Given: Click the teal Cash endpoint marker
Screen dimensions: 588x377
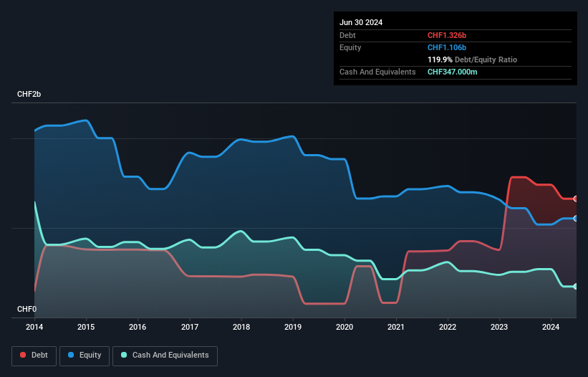Looking at the screenshot, I should pos(576,286).
